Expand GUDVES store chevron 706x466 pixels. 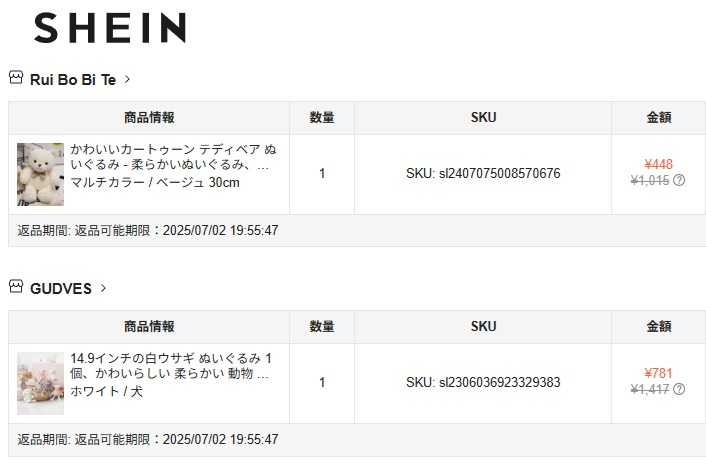tap(103, 288)
